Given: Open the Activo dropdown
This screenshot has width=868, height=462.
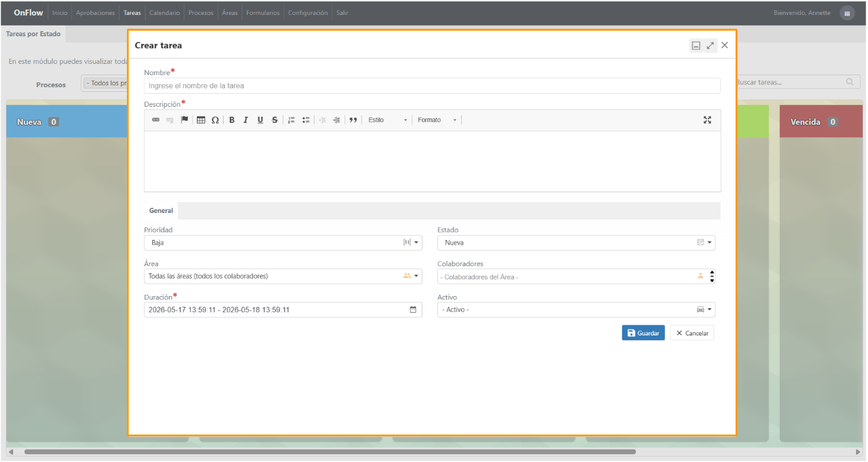Looking at the screenshot, I should click(576, 310).
